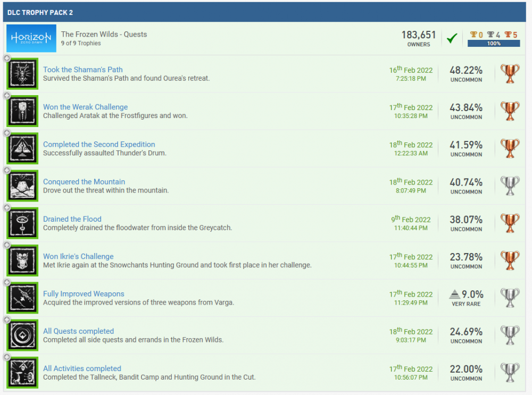
Task: Click the Horizon Zero Dawn game icon
Action: 31,38
